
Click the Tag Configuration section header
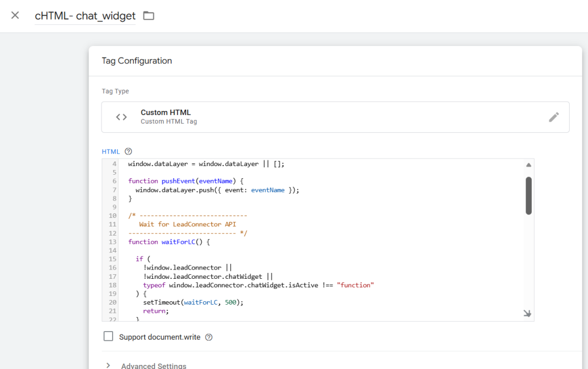click(137, 61)
